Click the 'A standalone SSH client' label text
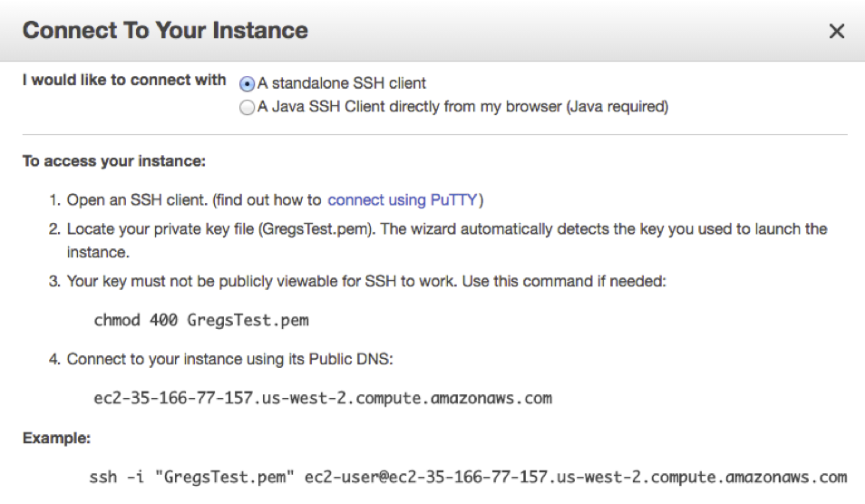 (x=342, y=83)
